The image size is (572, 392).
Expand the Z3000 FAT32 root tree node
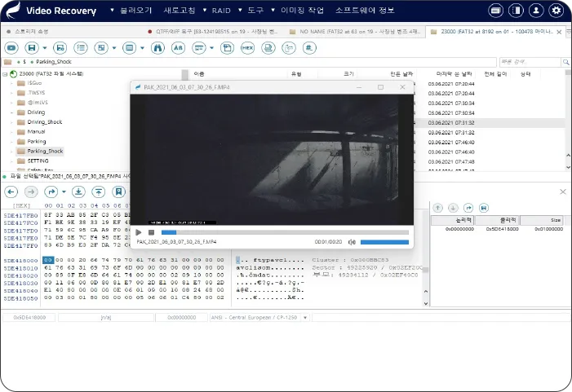tap(6, 73)
